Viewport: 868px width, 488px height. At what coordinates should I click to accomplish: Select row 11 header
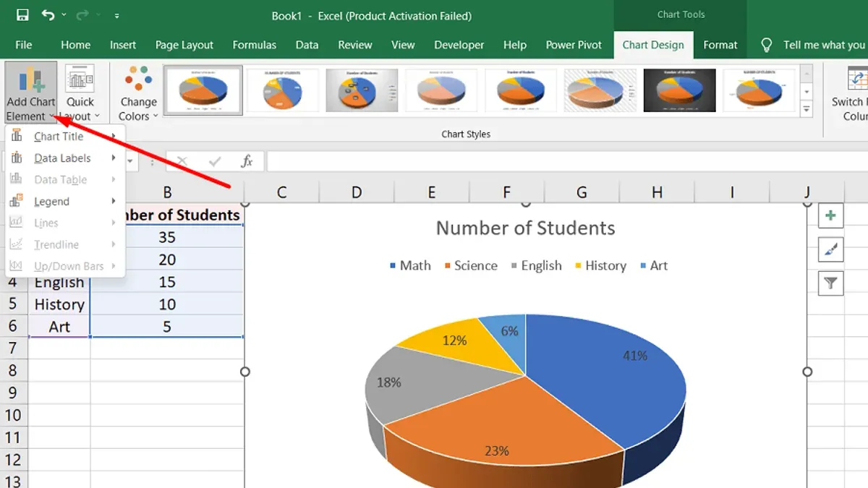click(13, 437)
